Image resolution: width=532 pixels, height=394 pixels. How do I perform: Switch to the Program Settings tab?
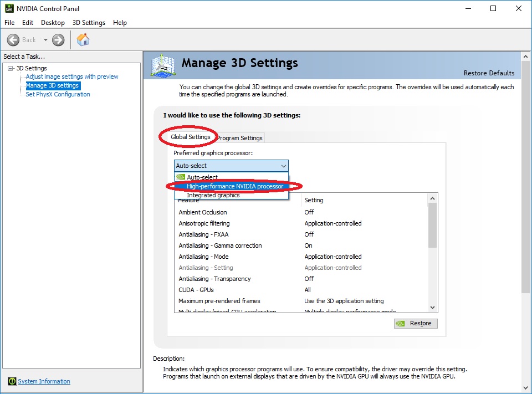240,137
